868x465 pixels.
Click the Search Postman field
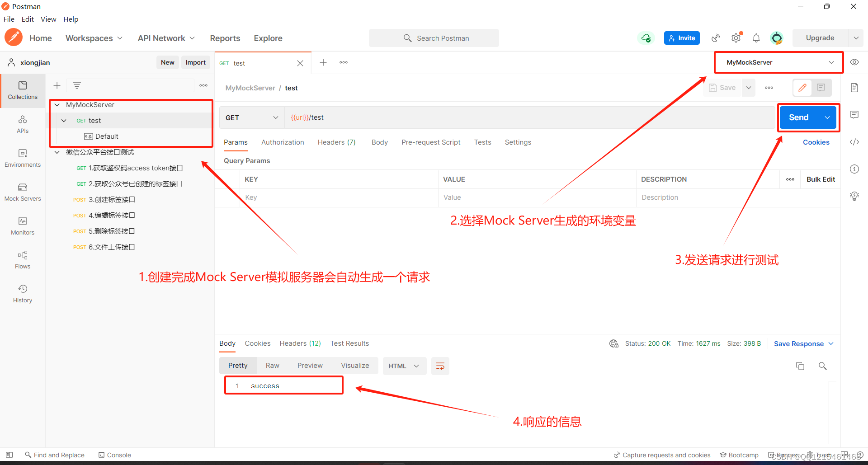[434, 38]
